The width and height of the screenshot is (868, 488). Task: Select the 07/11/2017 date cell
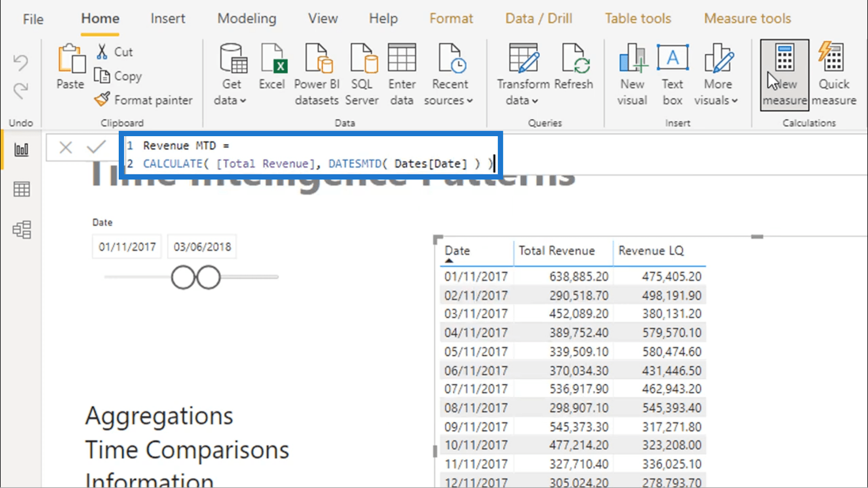point(476,389)
